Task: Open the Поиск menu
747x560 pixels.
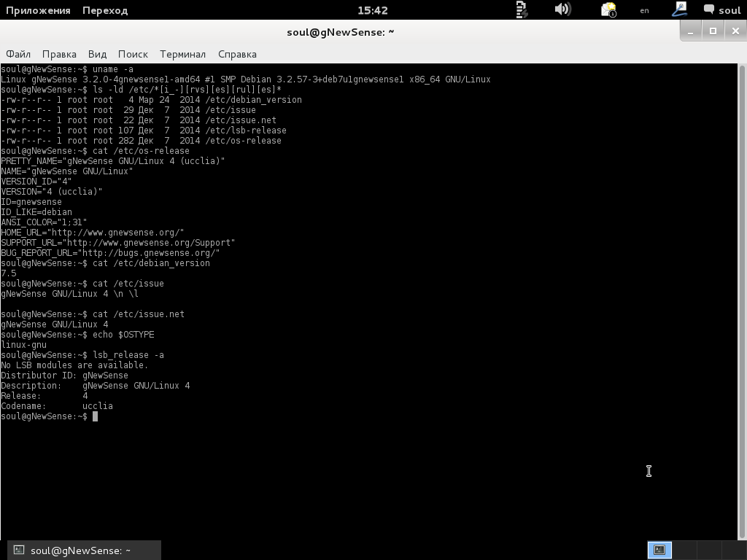Action: pos(133,54)
